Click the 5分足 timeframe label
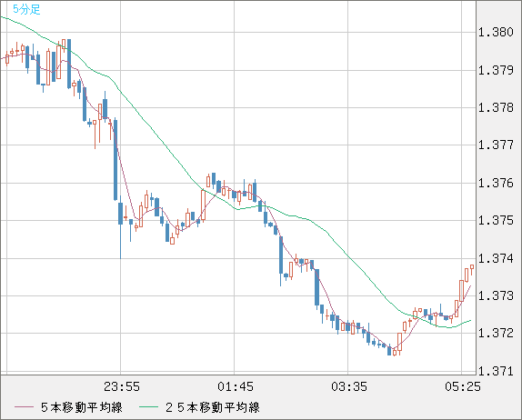The width and height of the screenshot is (522, 420). (26, 9)
